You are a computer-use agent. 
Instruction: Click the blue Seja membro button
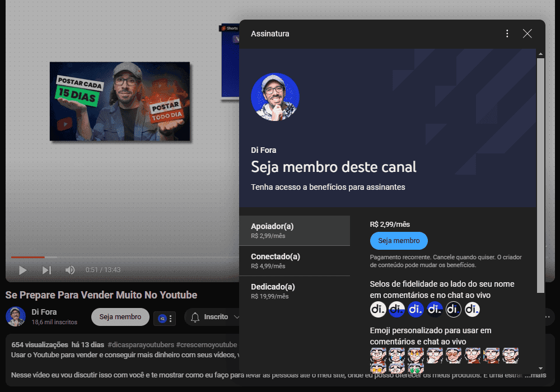399,241
